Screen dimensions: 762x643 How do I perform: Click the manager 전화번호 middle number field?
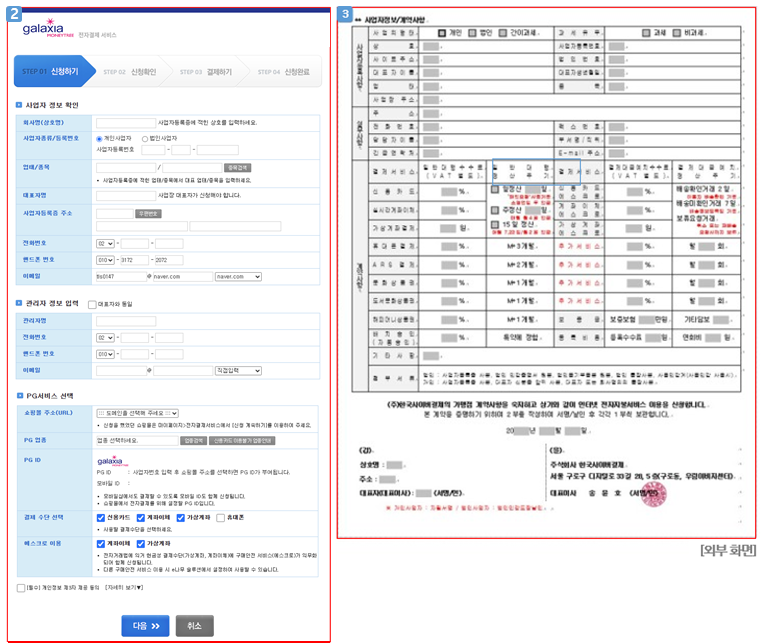click(135, 337)
